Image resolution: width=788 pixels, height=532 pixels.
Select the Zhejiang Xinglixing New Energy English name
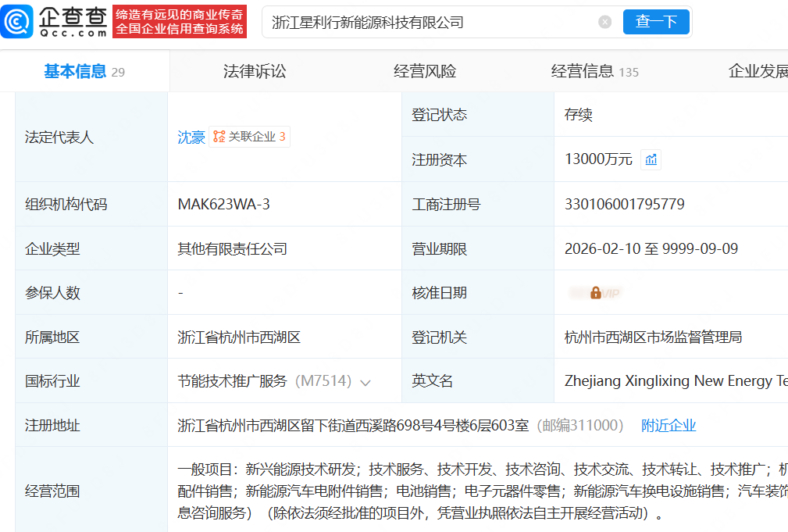676,381
